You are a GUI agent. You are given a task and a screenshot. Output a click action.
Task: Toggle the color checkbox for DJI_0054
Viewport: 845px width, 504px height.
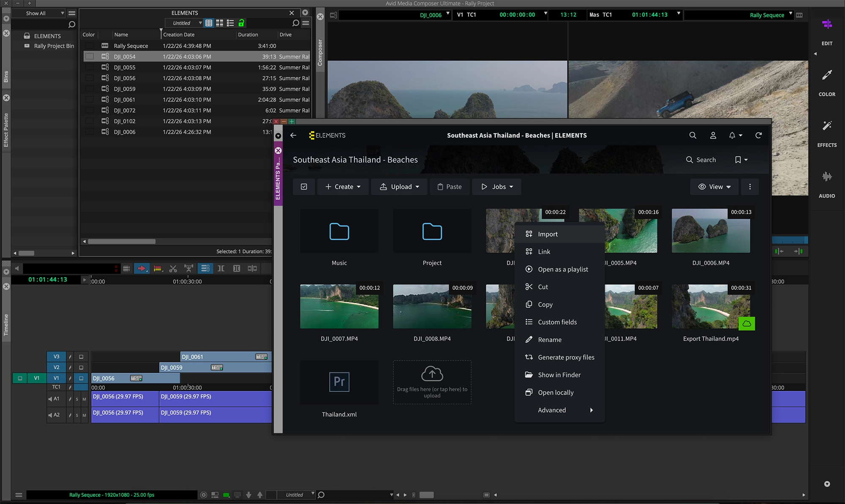click(90, 57)
